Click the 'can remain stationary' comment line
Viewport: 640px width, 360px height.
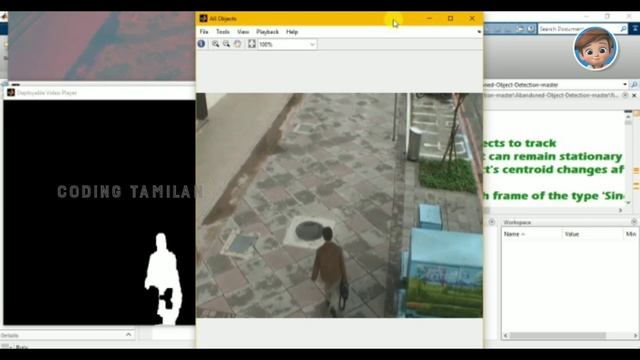553,156
